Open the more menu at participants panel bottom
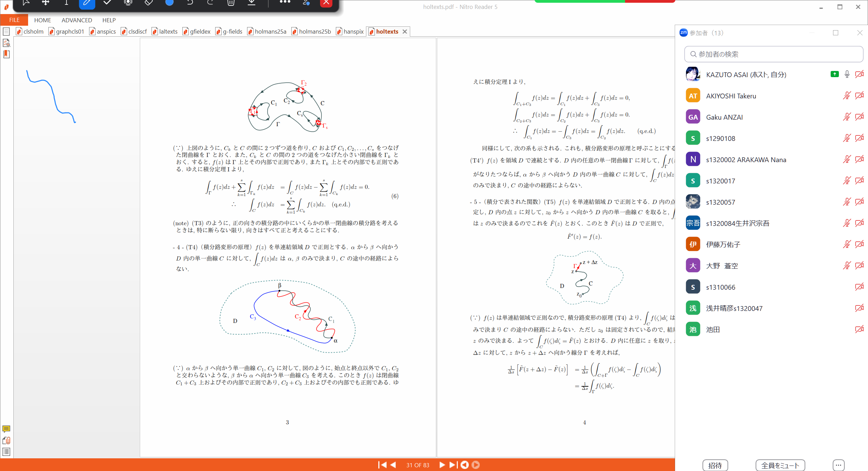 (x=839, y=465)
